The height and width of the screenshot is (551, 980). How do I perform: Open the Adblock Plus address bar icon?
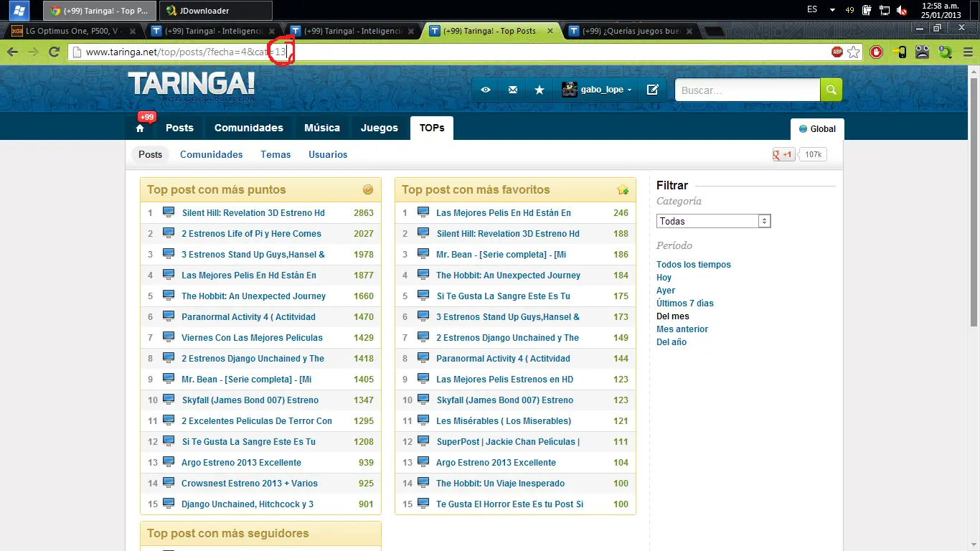coord(837,52)
